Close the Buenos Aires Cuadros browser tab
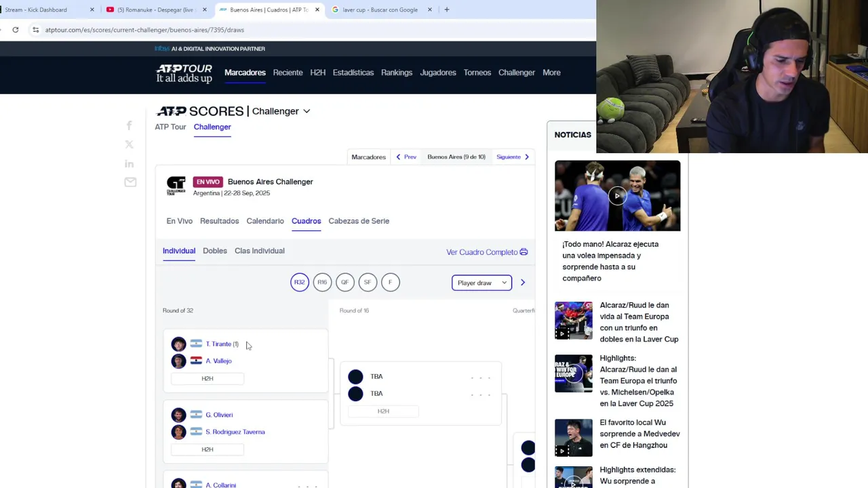Viewport: 868px width, 488px height. (317, 9)
